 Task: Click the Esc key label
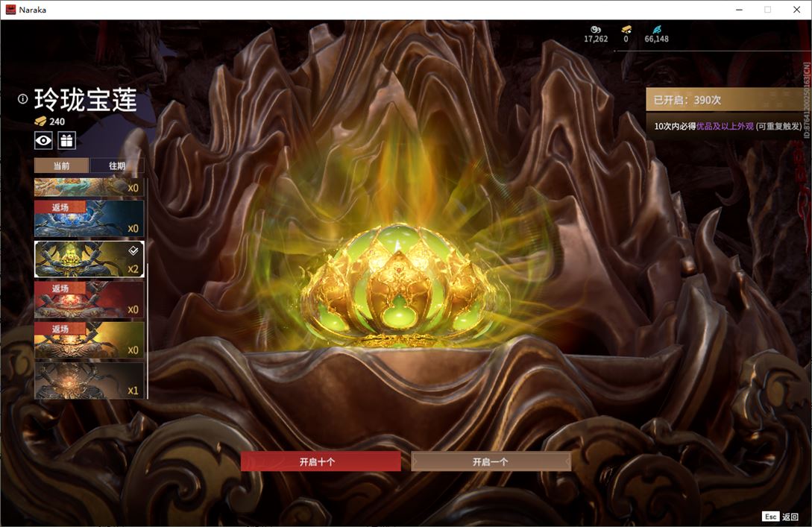click(770, 517)
